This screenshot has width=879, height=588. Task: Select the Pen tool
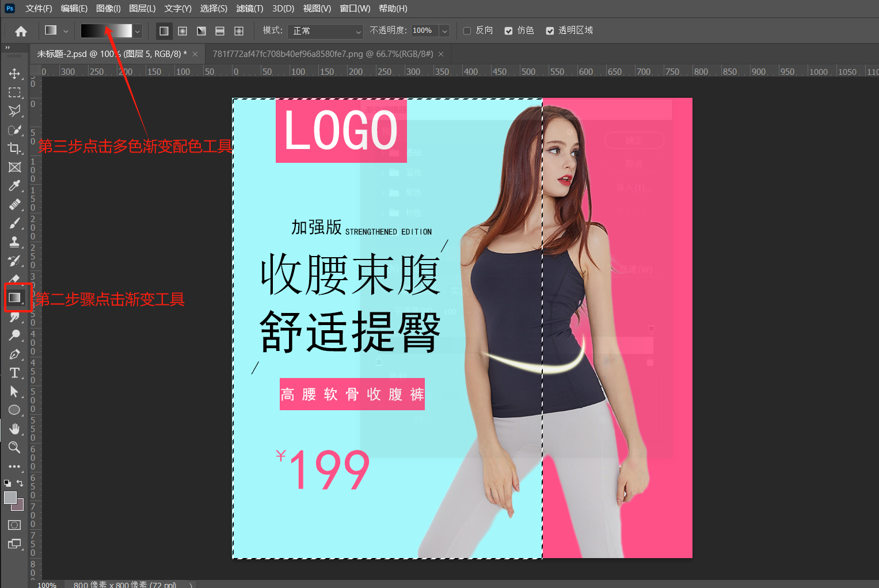click(x=14, y=354)
